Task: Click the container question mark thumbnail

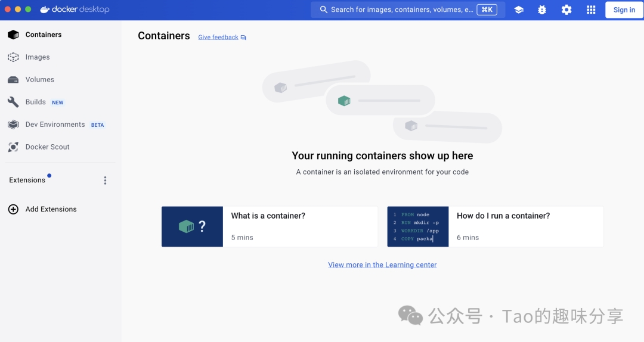Action: pyautogui.click(x=192, y=226)
